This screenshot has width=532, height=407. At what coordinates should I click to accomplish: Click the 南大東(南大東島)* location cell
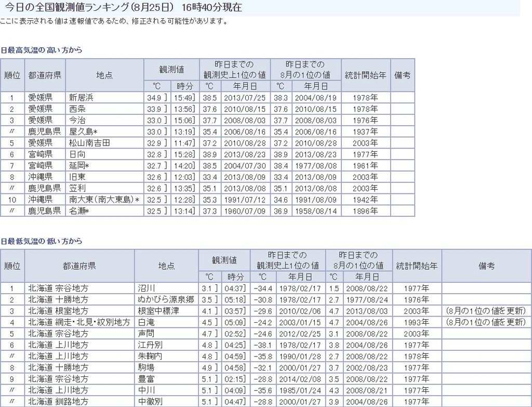(104, 200)
